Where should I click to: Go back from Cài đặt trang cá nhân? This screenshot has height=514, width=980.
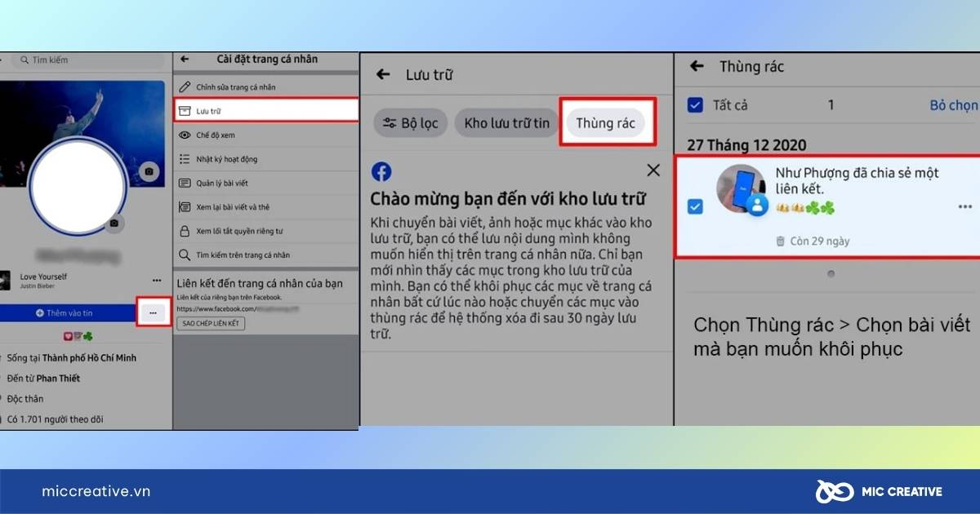[185, 60]
